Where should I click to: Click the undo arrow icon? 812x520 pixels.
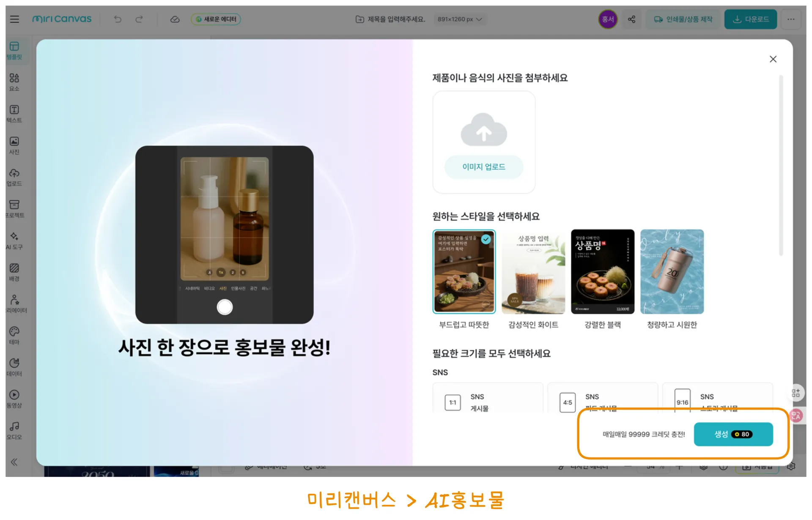click(118, 19)
